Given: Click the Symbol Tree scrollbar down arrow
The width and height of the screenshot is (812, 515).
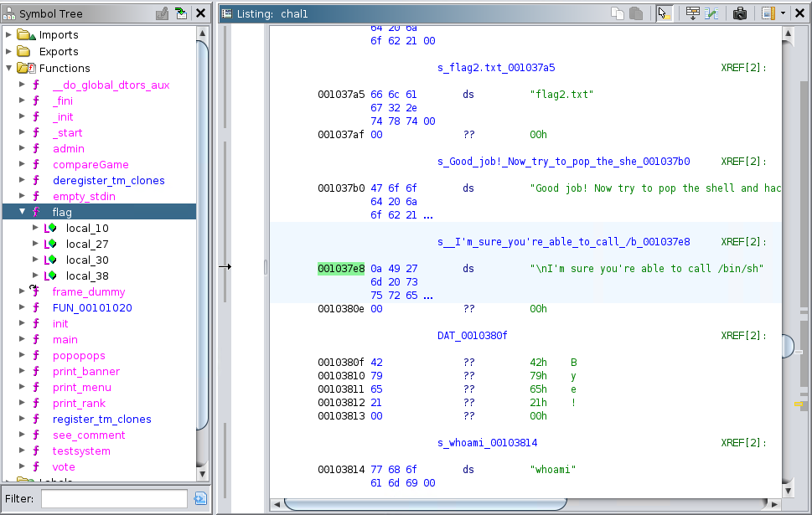Looking at the screenshot, I should (x=203, y=474).
